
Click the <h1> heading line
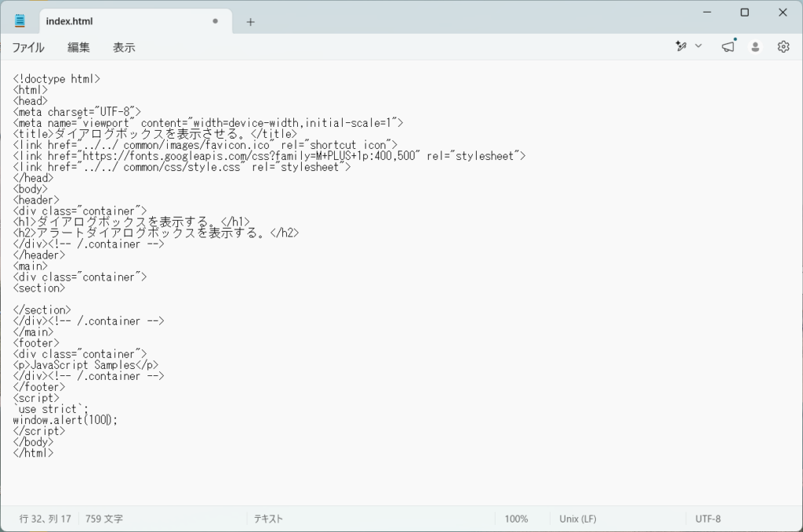(x=131, y=222)
